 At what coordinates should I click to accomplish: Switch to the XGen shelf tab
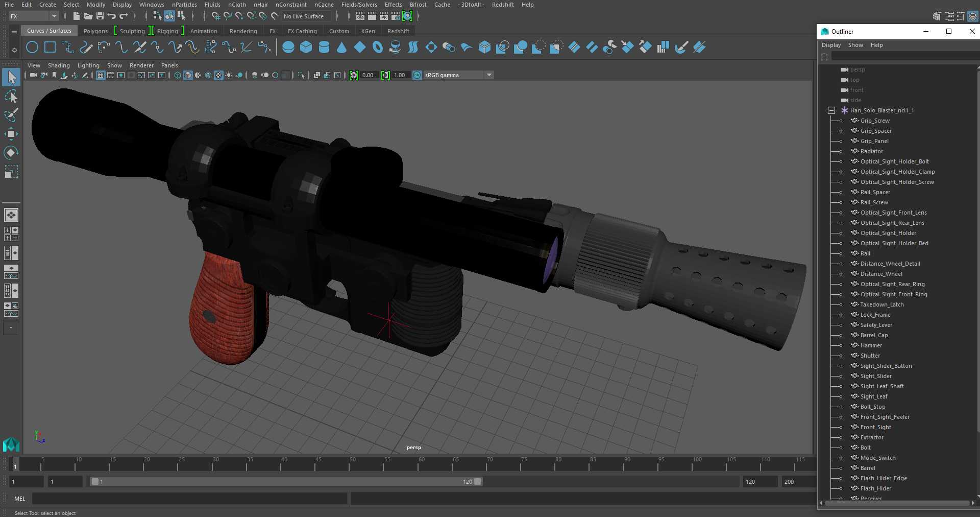(368, 31)
